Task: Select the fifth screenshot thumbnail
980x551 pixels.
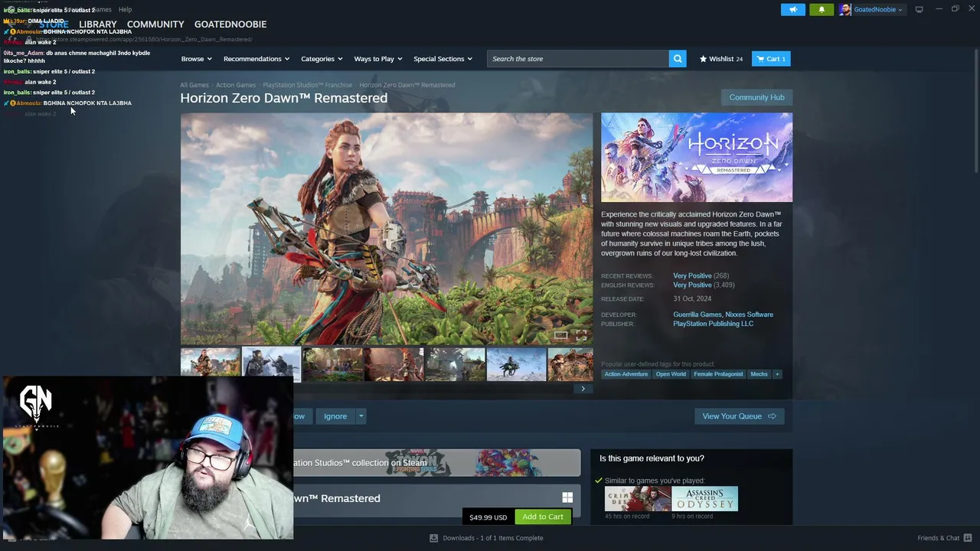Action: 456,364
